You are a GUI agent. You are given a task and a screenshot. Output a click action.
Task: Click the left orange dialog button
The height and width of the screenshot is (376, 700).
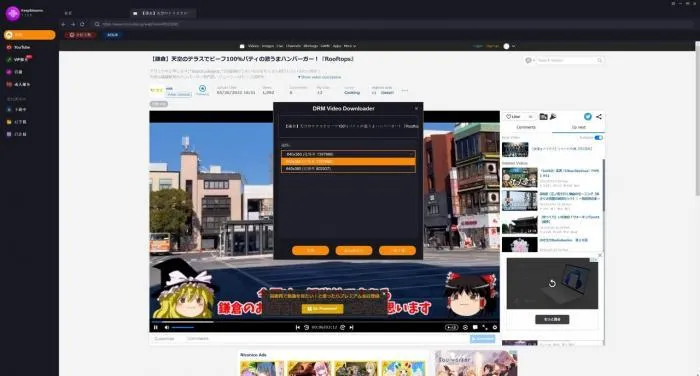(x=310, y=251)
